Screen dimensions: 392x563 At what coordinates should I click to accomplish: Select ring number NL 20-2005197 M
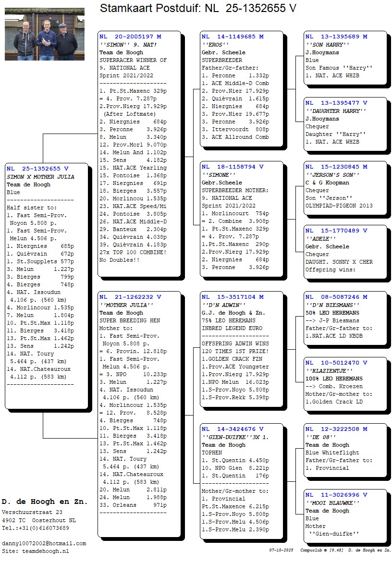click(x=130, y=37)
